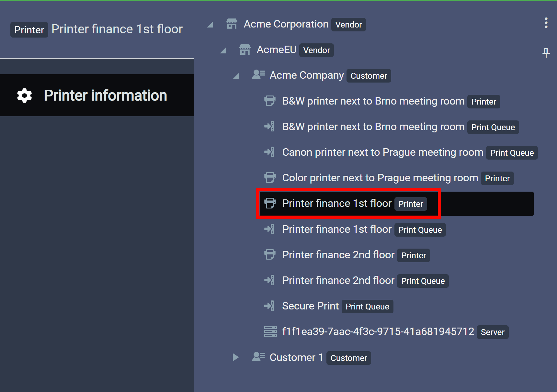Click the Printer finance 2nd floor Print Queue
The image size is (557, 392).
click(x=338, y=280)
